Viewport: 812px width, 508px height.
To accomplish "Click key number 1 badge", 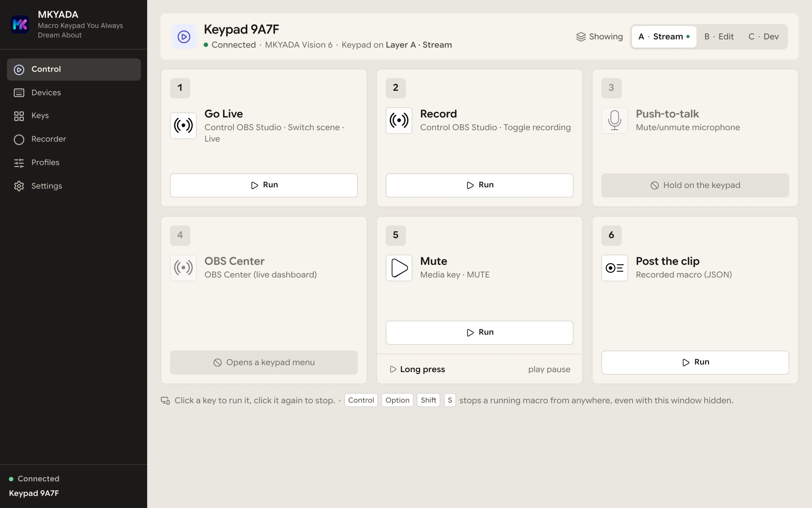I will [180, 88].
